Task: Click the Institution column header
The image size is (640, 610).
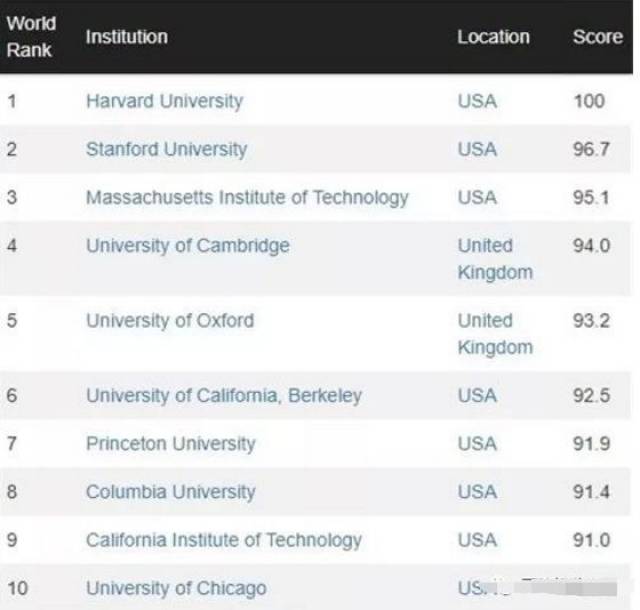Action: click(x=127, y=37)
